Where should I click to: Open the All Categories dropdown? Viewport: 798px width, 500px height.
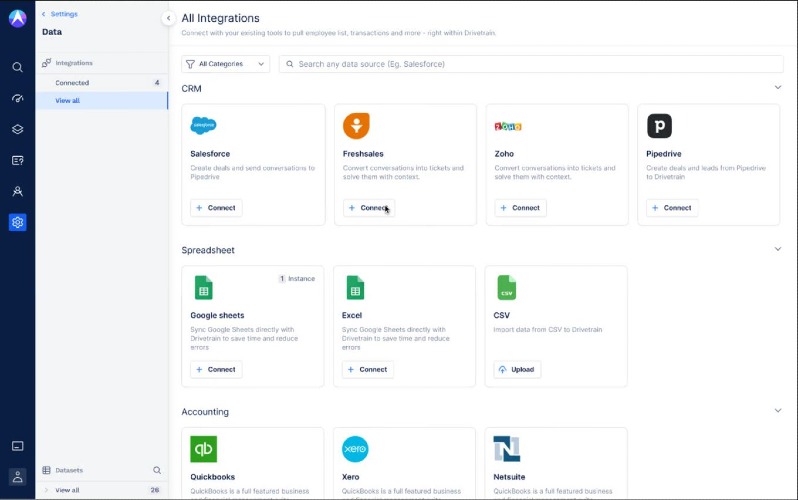tap(225, 64)
